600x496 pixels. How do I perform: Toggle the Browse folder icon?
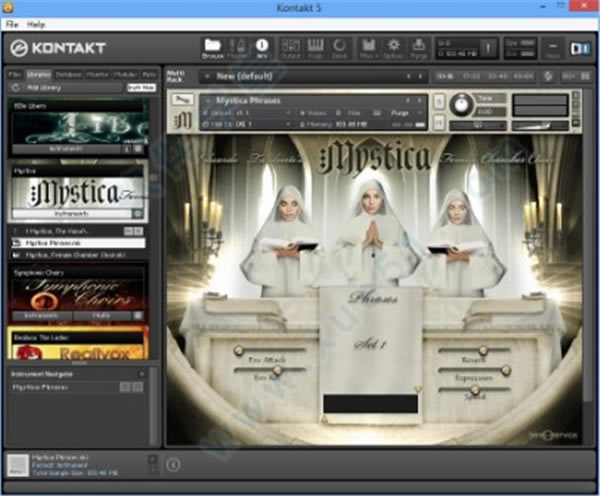[212, 48]
